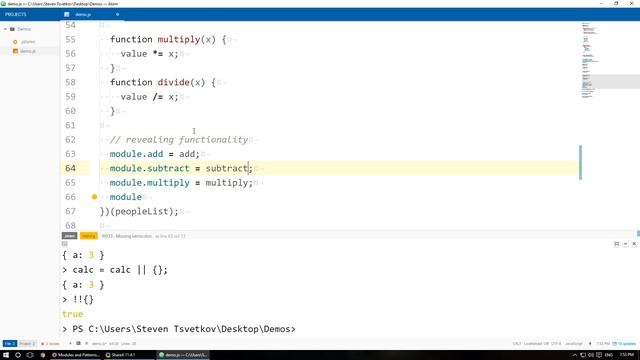
Task: Click the demo.js file name in status bar
Action: pyautogui.click(x=99, y=344)
